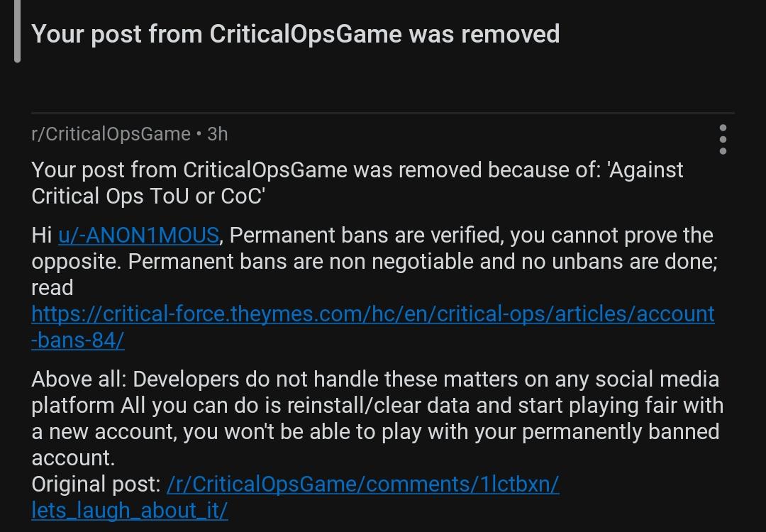The height and width of the screenshot is (532, 766).
Task: Click the 'Your post from CriticalOpsGame was removed' heading
Action: 296,34
